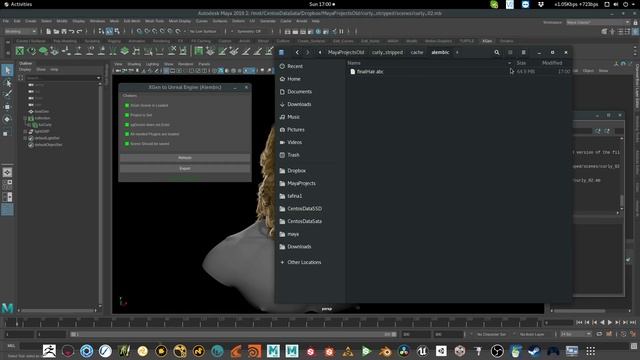Click Activities in the top bar
Image resolution: width=640 pixels, height=360 pixels.
click(18, 4)
